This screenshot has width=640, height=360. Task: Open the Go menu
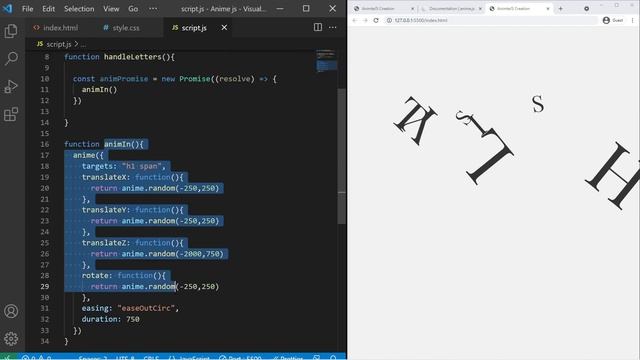click(133, 9)
